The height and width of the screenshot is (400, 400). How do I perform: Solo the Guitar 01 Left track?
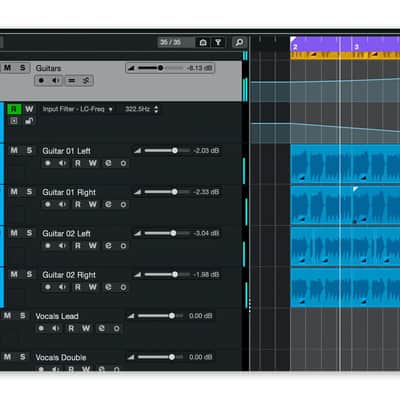click(x=29, y=150)
